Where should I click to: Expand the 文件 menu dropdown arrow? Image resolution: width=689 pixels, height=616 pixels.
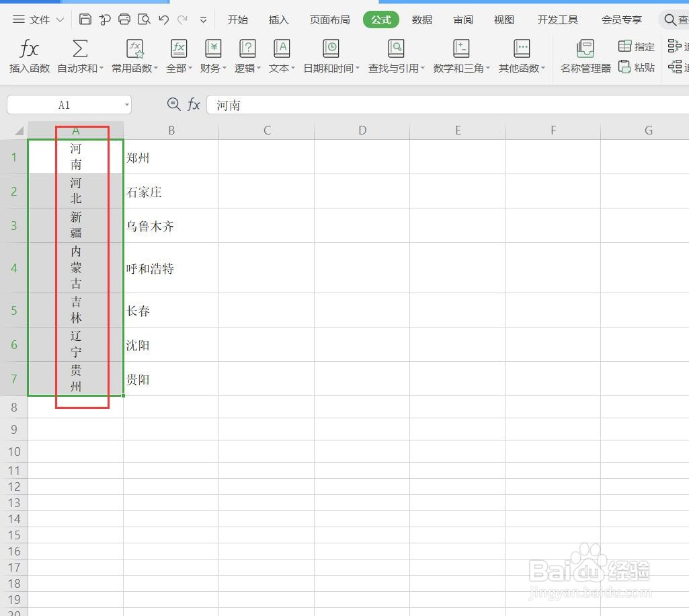[60, 20]
